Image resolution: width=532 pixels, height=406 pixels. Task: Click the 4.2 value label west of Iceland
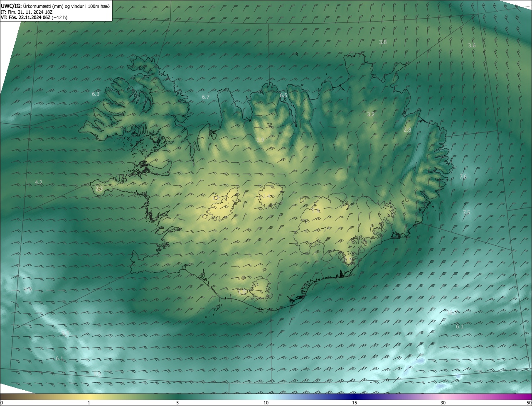(39, 182)
